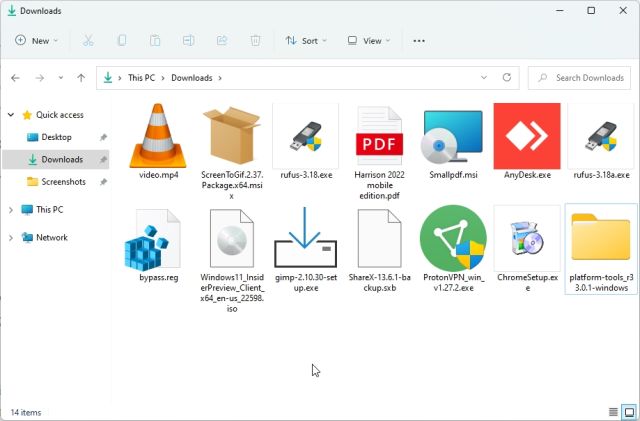
Task: Open the View dropdown menu
Action: click(370, 41)
